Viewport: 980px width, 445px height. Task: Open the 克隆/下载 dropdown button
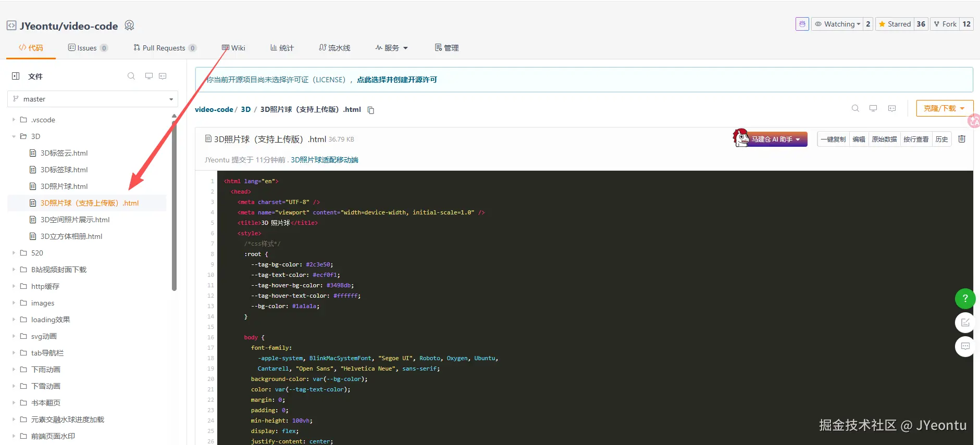tap(944, 108)
